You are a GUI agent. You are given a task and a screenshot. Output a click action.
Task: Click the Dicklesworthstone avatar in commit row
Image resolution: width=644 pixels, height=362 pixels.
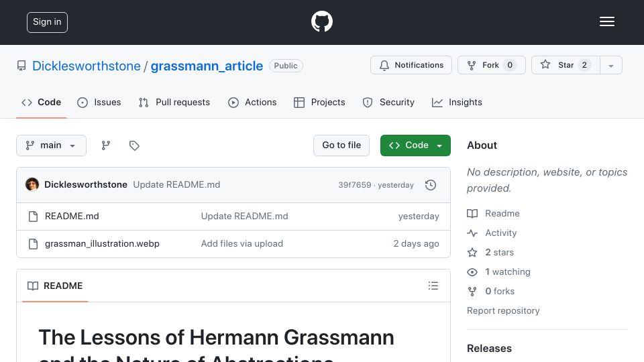[x=32, y=185]
